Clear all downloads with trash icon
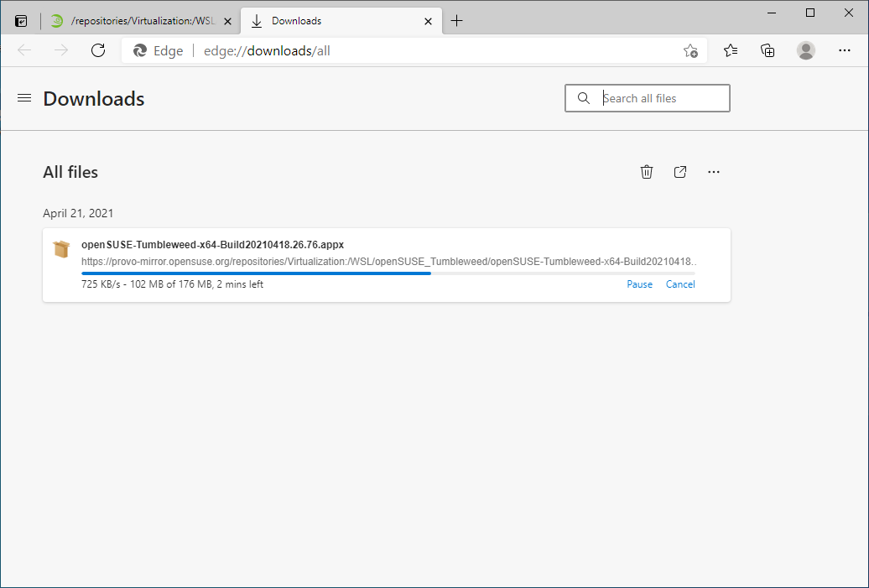The image size is (869, 588). pos(646,172)
